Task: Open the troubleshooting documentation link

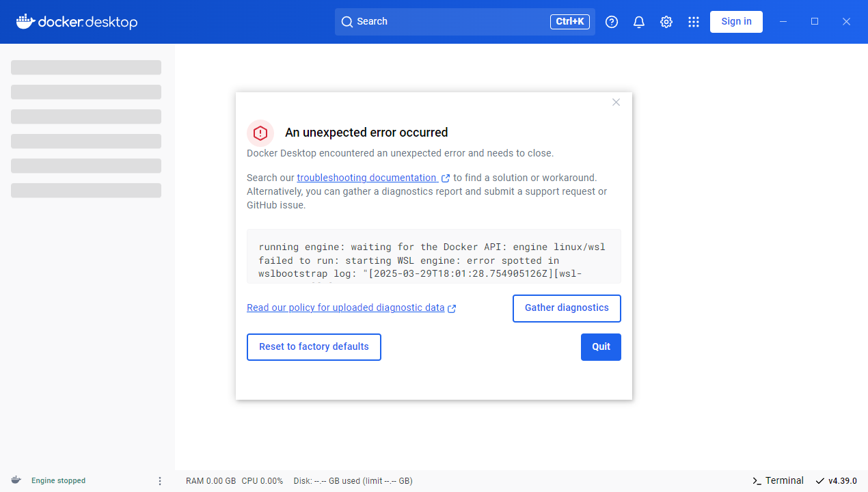Action: pyautogui.click(x=367, y=178)
